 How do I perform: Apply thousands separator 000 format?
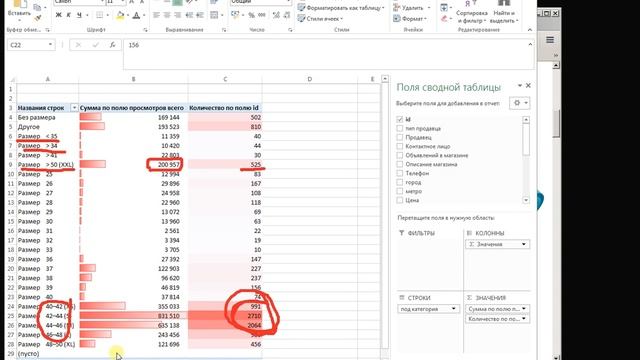click(262, 15)
